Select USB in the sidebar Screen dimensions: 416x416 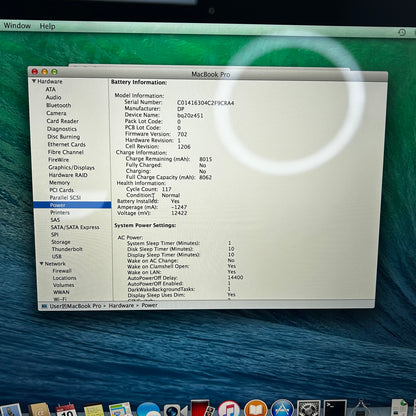tap(57, 256)
